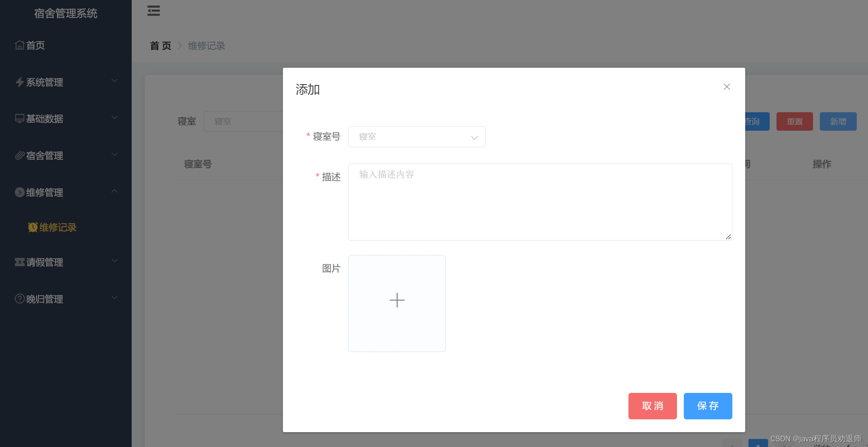Click the plus icon to upload an image
The height and width of the screenshot is (447, 868).
click(x=396, y=300)
